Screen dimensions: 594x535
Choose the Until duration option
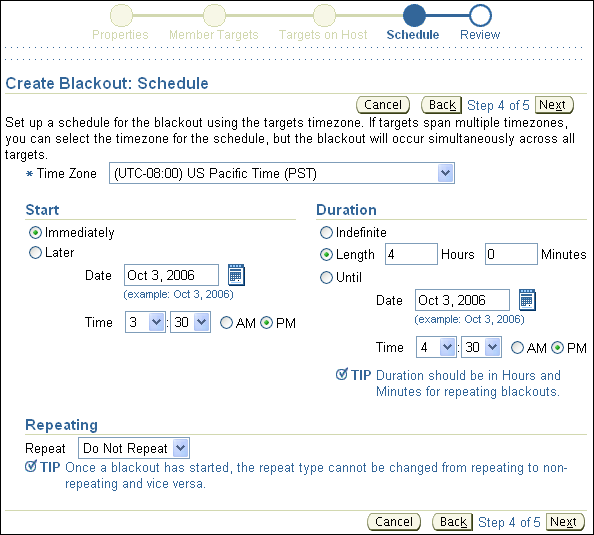[326, 277]
